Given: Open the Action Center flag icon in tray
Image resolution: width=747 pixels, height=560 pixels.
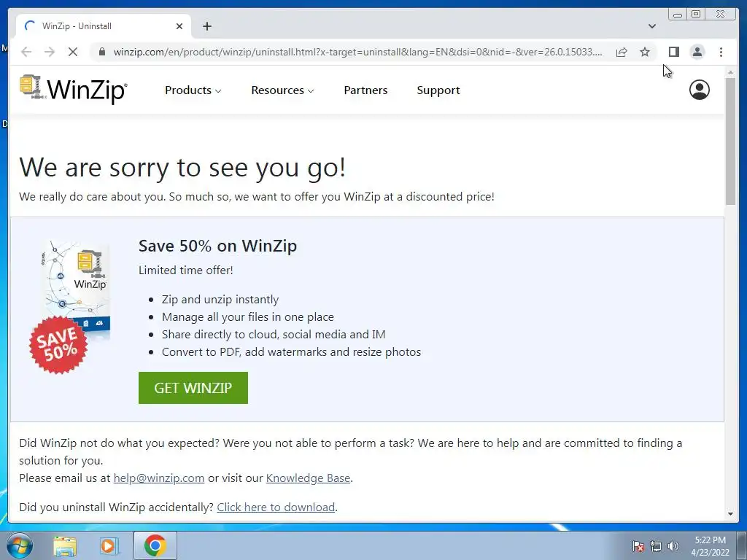Looking at the screenshot, I should click(638, 546).
